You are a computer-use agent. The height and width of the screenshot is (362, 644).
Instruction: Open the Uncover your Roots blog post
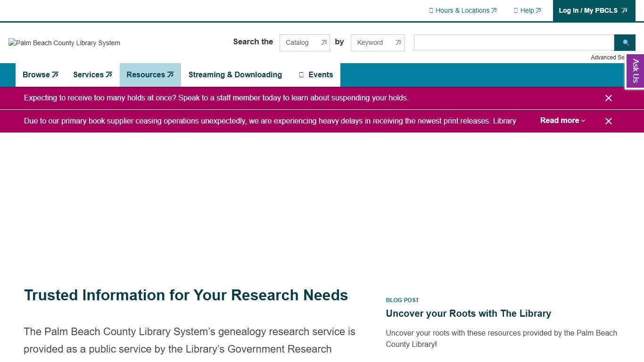468,313
